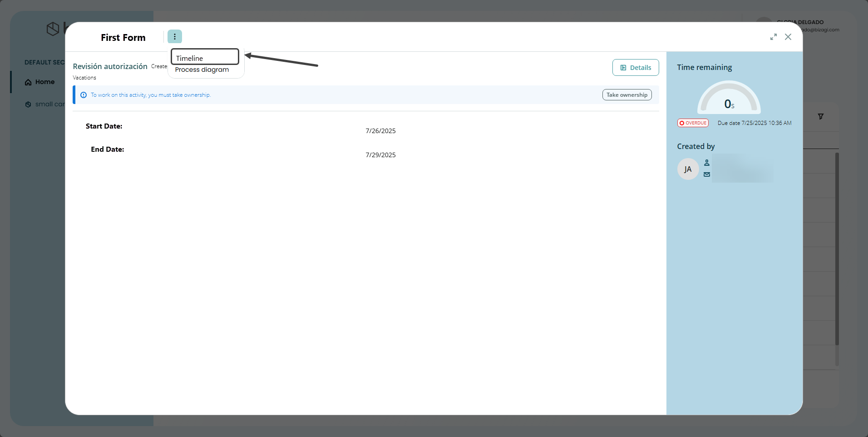
Task: Open Process diagram from the menu
Action: [x=202, y=70]
